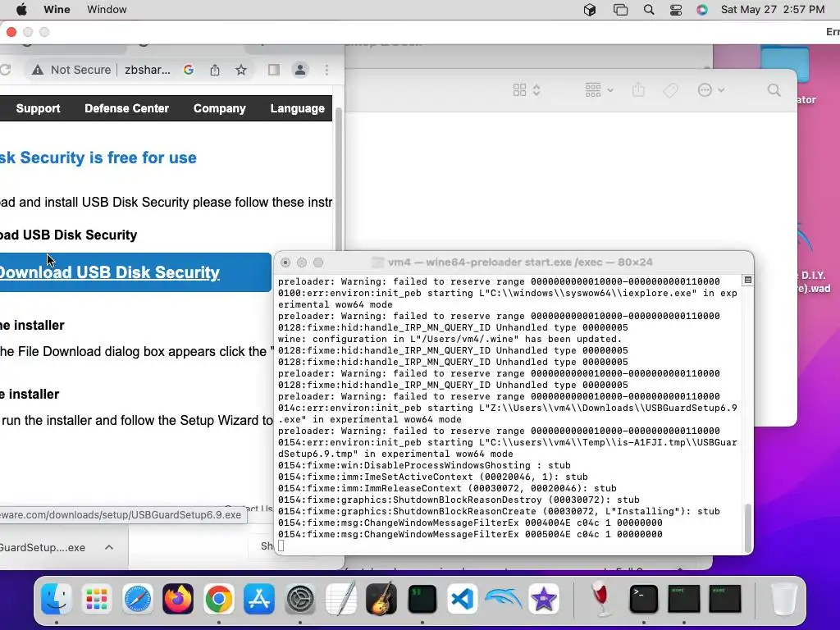Screen dimensions: 840x630
Task: Open the Chrome three-dot menu
Action: 326,70
